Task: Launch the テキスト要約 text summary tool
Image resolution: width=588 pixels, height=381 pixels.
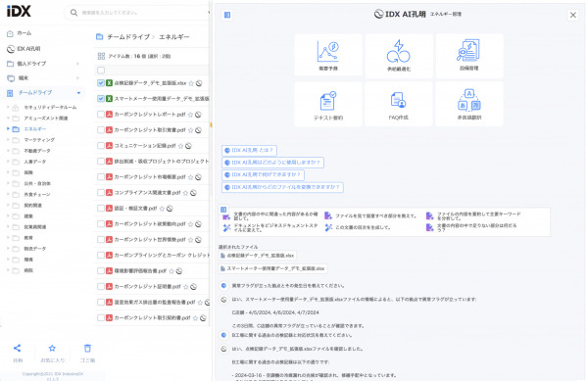Action: (328, 104)
